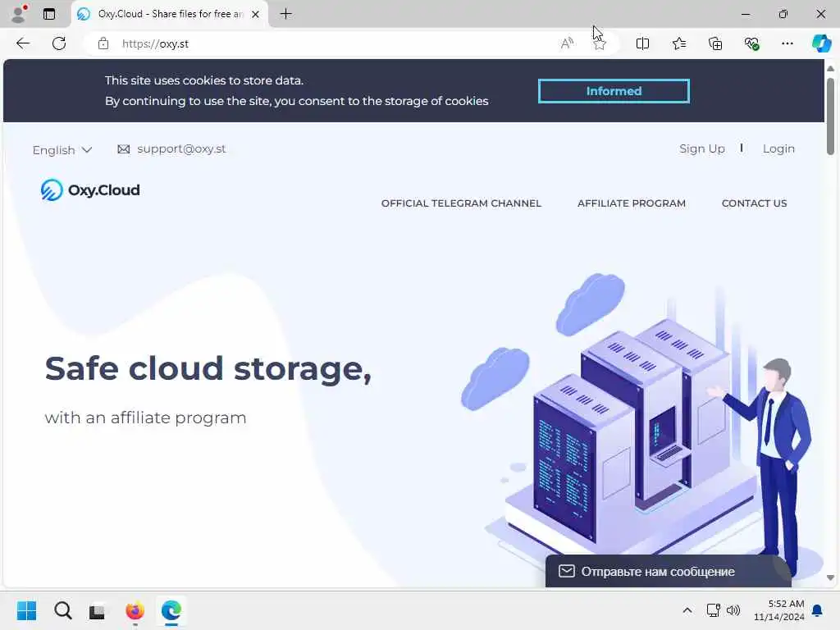840x630 pixels.
Task: Click the Edge profile avatar icon
Action: (19, 14)
